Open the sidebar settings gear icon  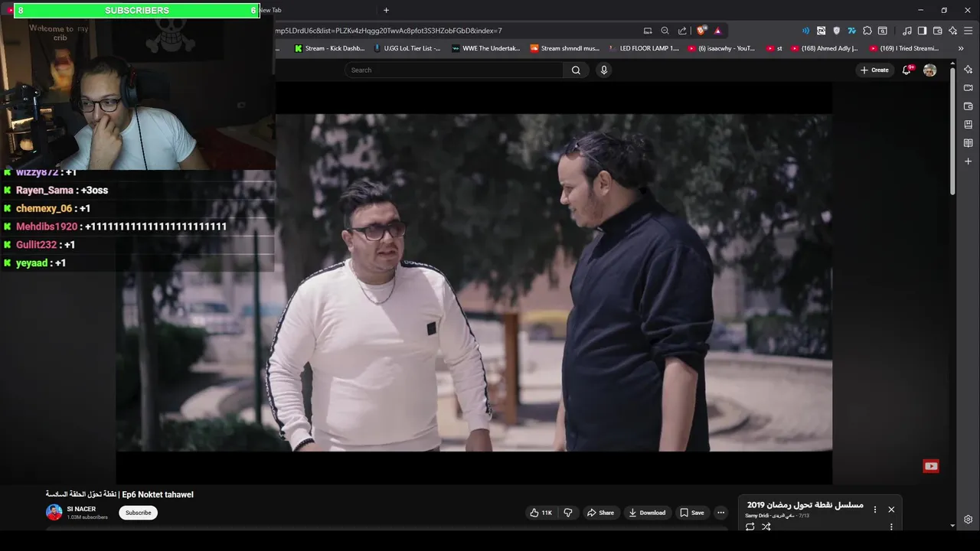click(969, 520)
